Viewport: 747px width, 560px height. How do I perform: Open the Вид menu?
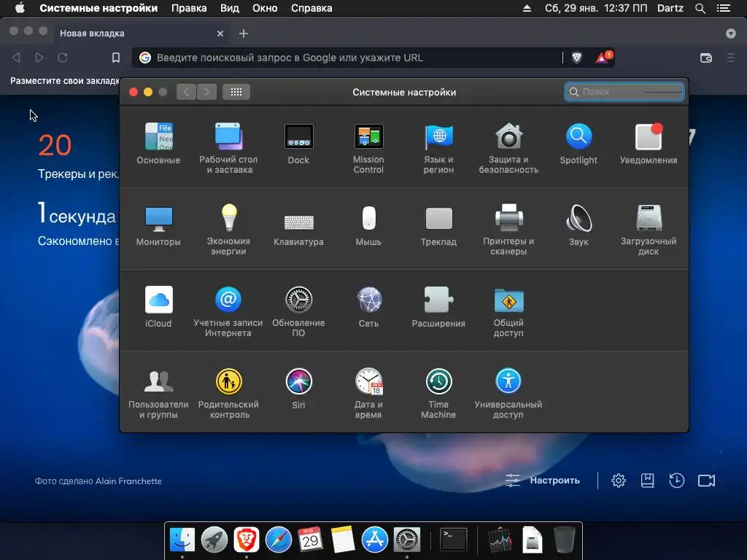(230, 8)
